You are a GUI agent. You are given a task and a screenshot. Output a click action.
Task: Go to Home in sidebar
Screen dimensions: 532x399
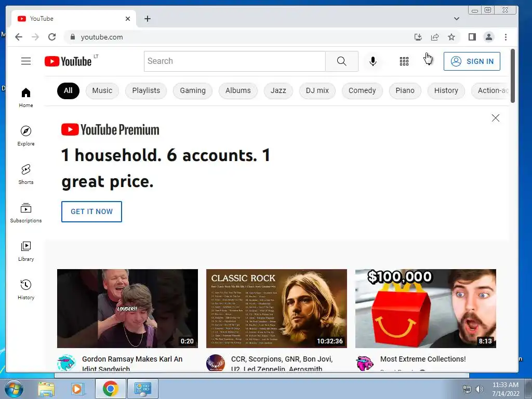click(26, 98)
